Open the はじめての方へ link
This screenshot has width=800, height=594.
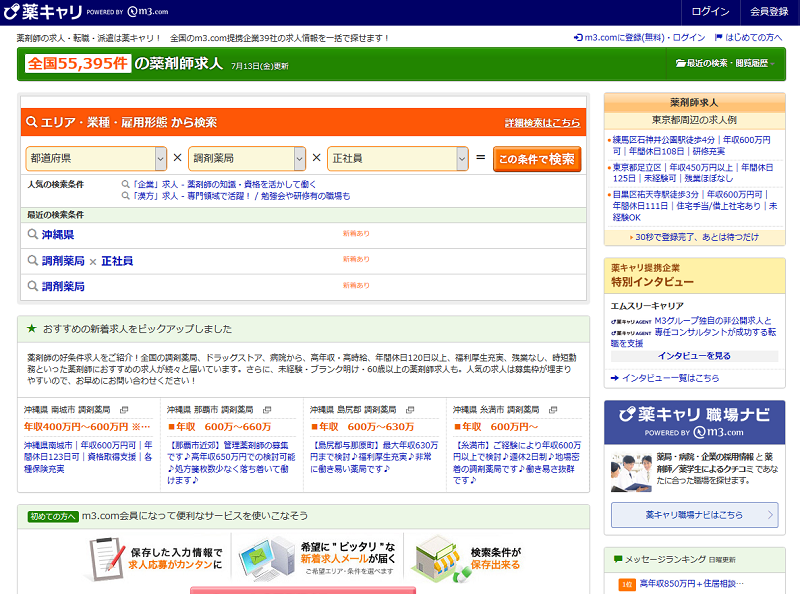click(753, 38)
